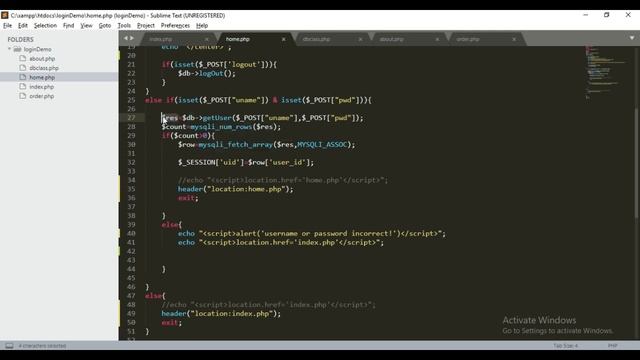Open the Help menu

pos(202,25)
